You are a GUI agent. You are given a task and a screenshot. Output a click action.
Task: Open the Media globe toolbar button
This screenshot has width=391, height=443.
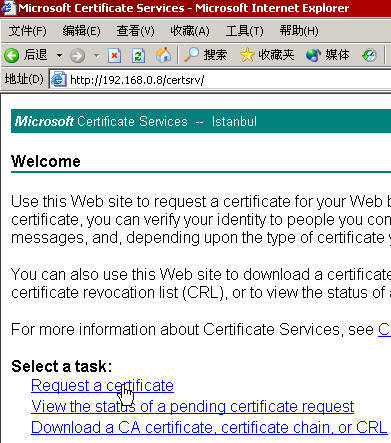click(328, 55)
